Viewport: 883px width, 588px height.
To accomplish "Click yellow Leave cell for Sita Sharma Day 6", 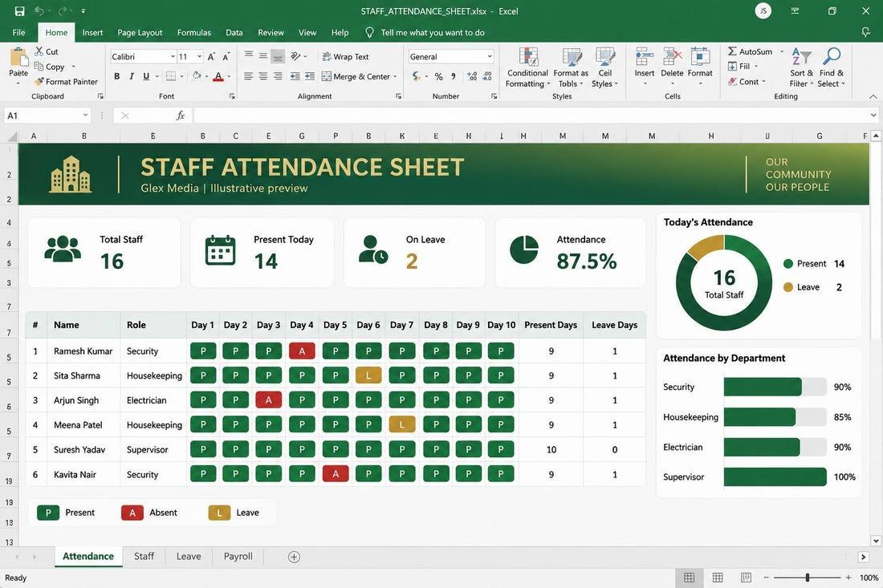I will [x=368, y=375].
